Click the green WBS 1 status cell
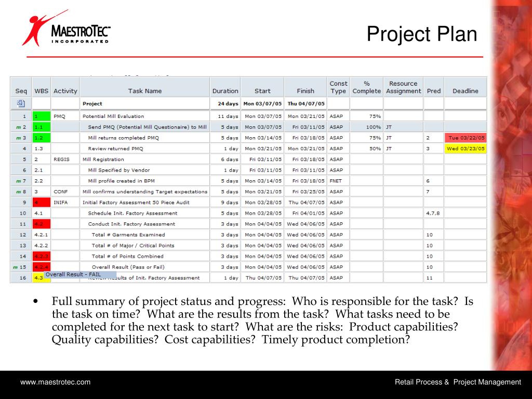The image size is (532, 399). point(42,116)
